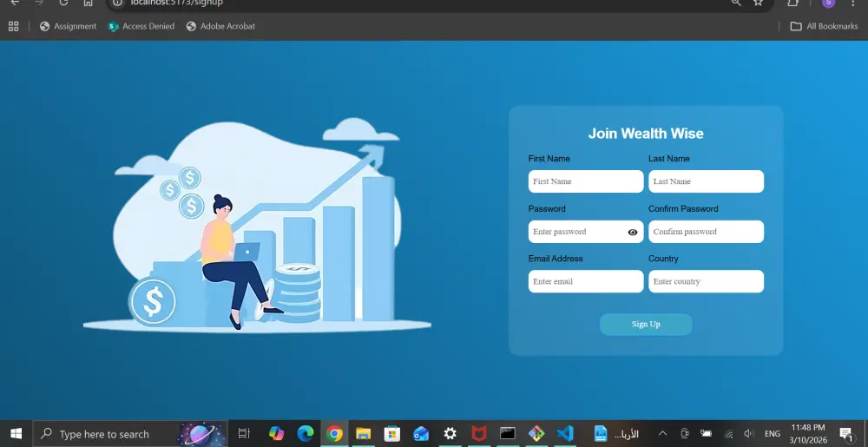Image resolution: width=868 pixels, height=447 pixels.
Task: Open the browser extensions puzzle icon
Action: point(792,3)
